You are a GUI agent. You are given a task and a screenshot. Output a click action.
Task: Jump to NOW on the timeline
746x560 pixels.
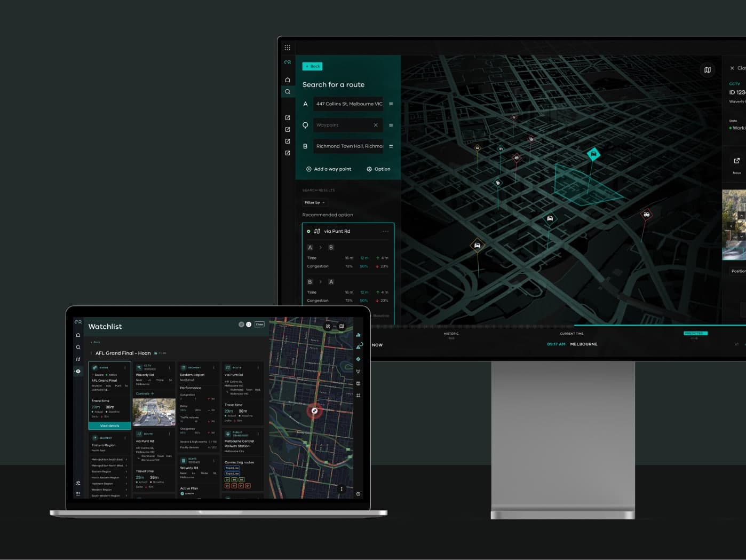[377, 345]
